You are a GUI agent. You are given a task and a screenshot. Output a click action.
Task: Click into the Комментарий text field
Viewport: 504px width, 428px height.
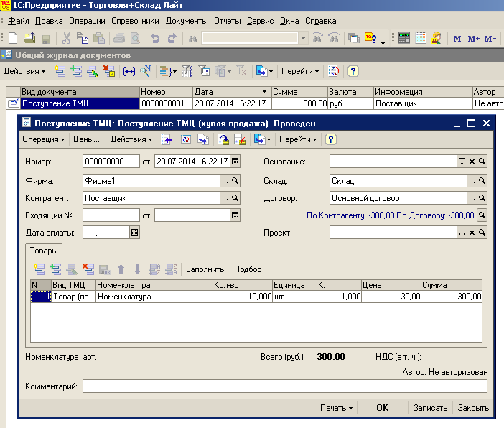[284, 386]
